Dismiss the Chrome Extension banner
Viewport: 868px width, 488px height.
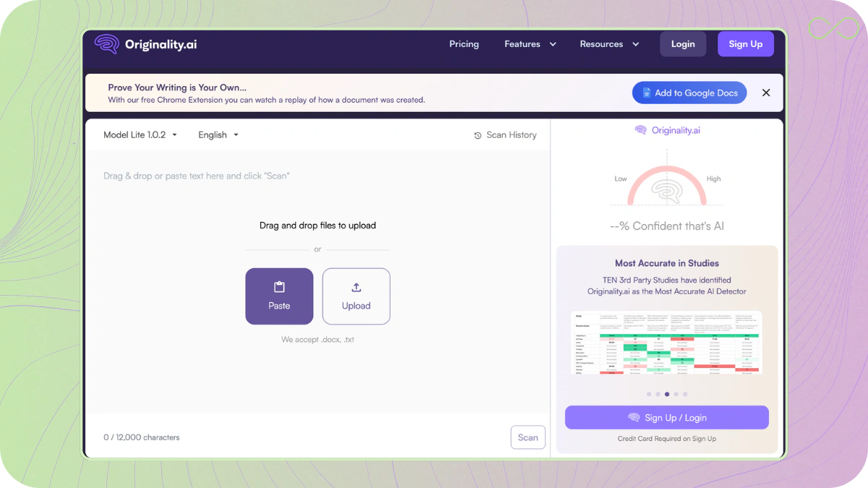click(x=766, y=93)
